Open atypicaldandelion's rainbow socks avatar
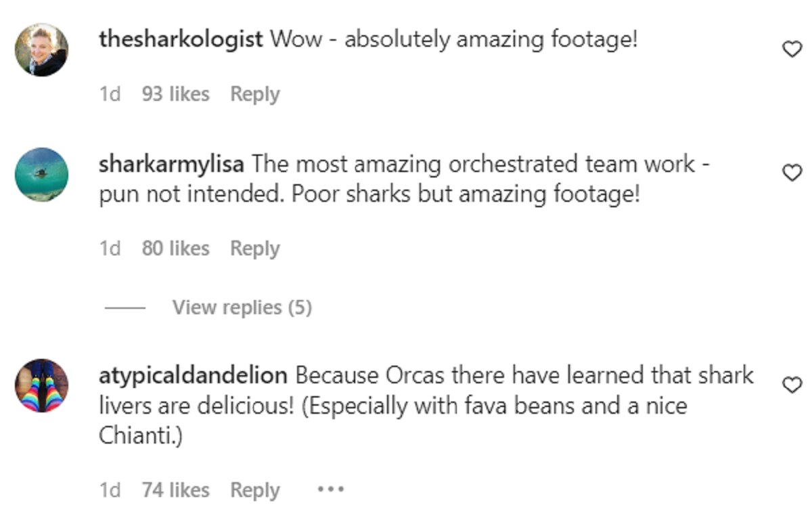The width and height of the screenshot is (812, 516). pos(42,385)
